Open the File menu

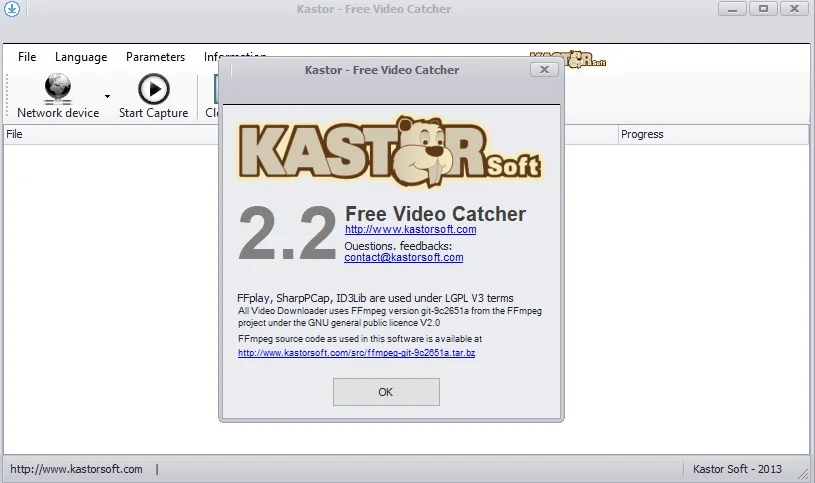[x=27, y=57]
